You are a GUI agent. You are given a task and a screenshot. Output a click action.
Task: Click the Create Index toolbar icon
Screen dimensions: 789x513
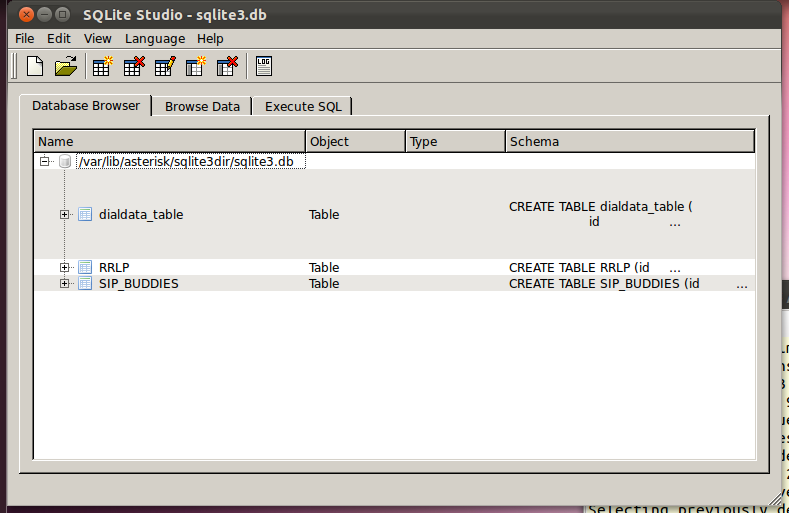click(196, 67)
